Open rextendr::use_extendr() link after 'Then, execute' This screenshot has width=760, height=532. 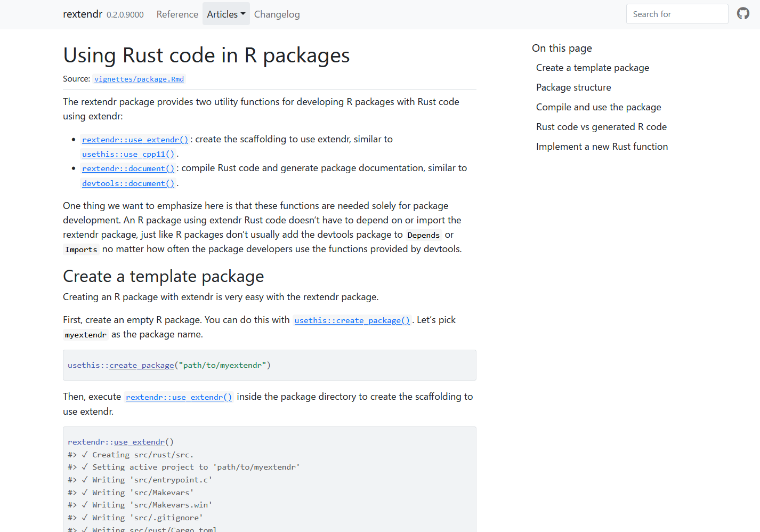pos(179,397)
